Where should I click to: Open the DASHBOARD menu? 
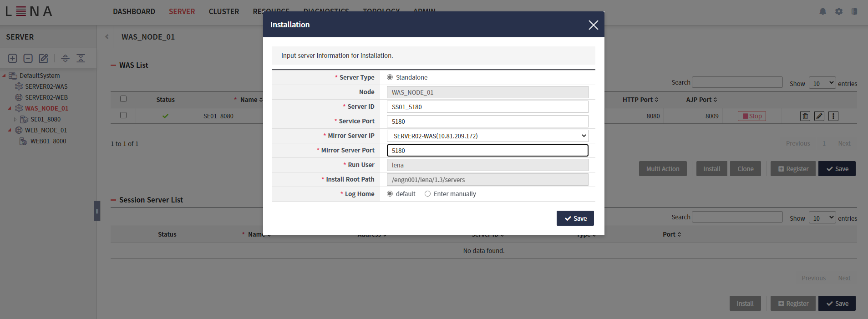point(134,11)
